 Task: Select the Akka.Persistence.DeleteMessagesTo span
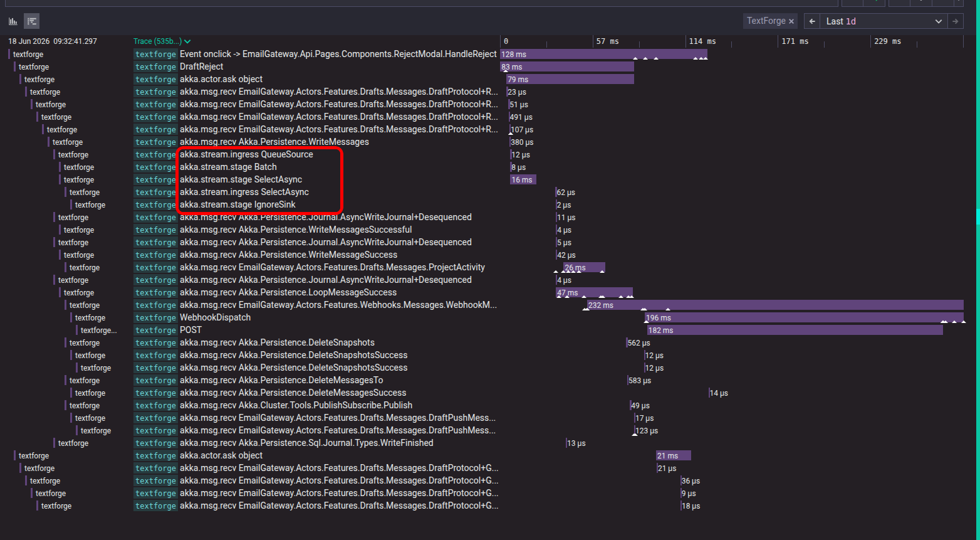tap(281, 381)
